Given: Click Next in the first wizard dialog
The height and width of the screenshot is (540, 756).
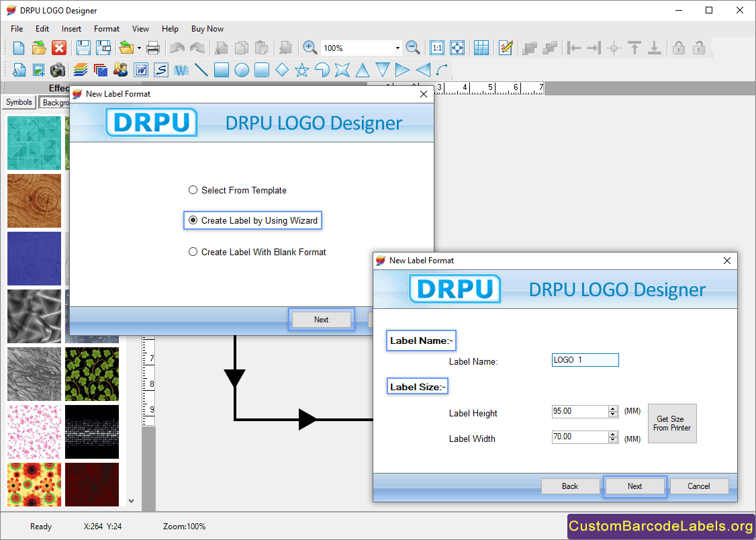Looking at the screenshot, I should [x=321, y=320].
